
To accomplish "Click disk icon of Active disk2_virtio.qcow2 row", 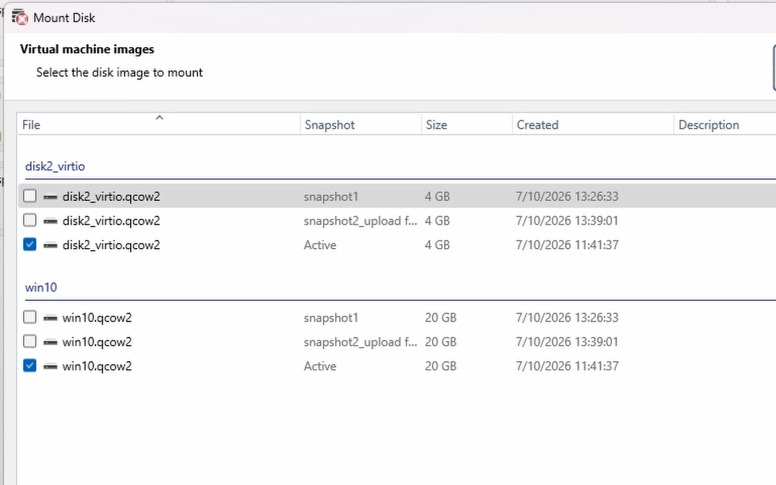I will [x=50, y=245].
